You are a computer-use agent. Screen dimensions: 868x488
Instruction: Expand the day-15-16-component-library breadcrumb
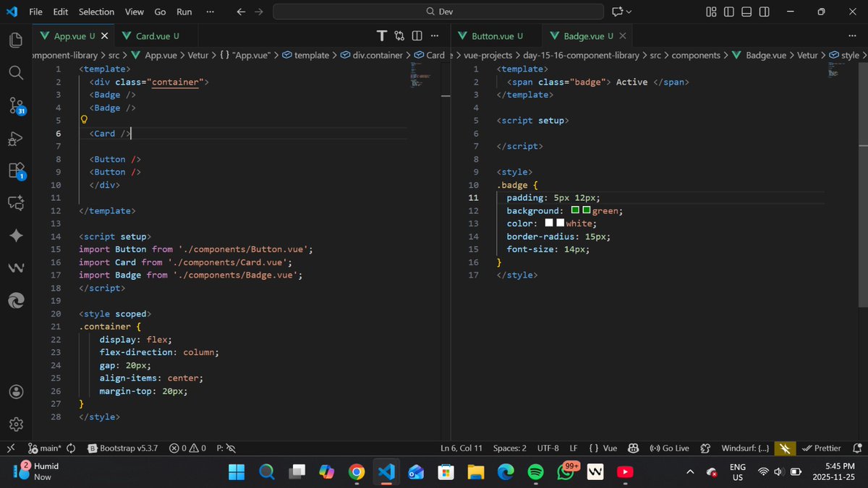click(x=581, y=55)
